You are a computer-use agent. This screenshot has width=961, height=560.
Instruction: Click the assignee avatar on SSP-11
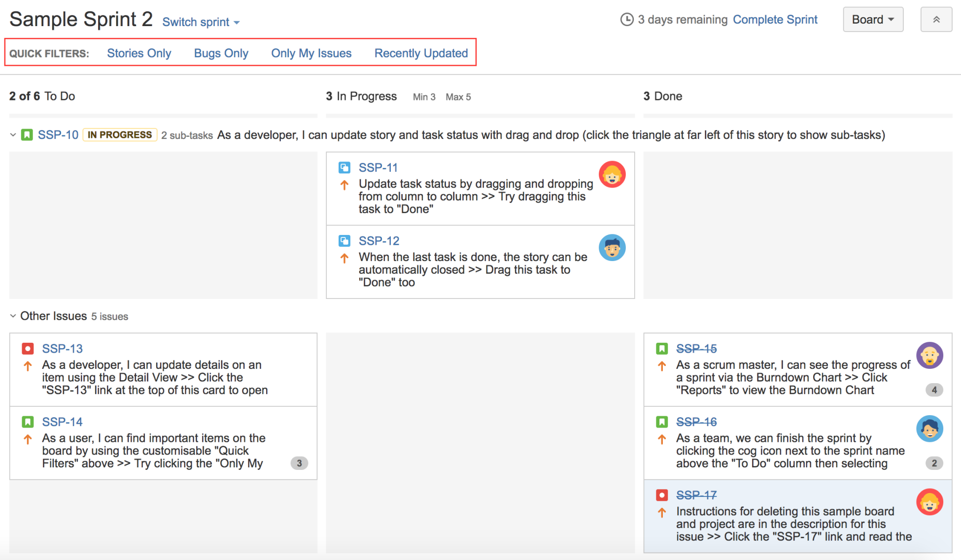(612, 174)
